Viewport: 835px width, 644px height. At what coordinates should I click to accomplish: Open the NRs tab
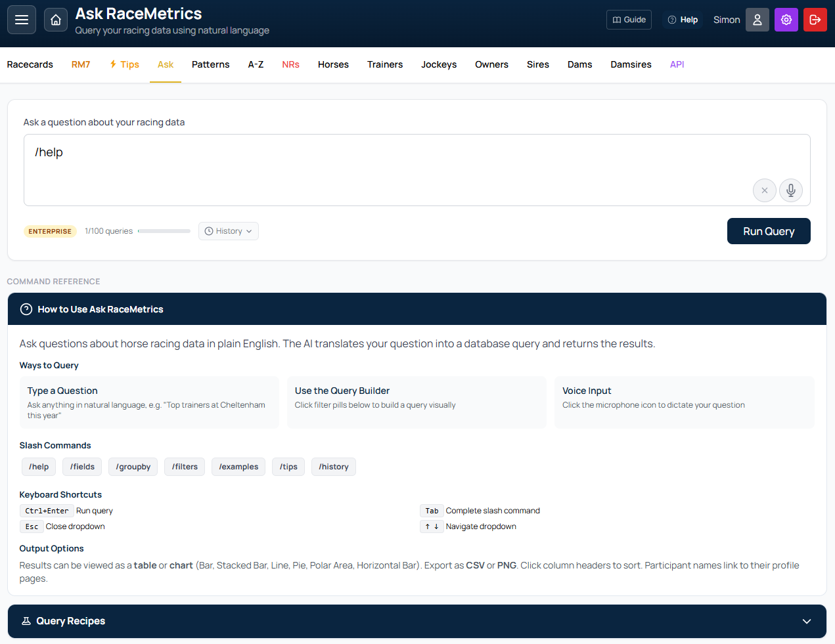tap(290, 64)
